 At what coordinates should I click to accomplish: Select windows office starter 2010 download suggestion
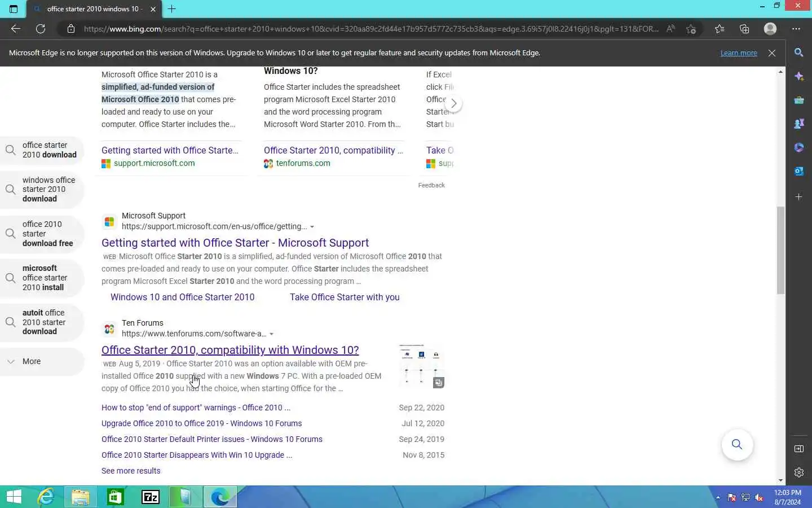point(42,189)
